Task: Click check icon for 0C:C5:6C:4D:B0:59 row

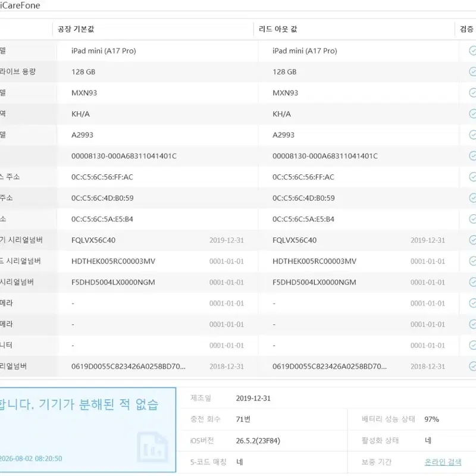Action: (472, 198)
